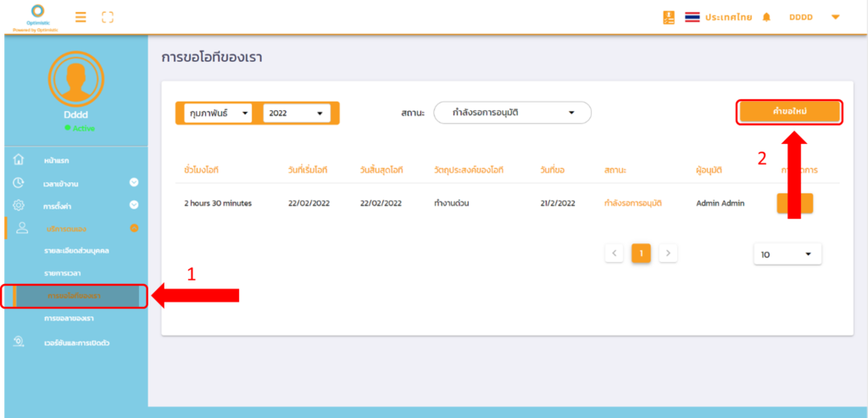This screenshot has height=418, width=868.
Task: Open the notification bell
Action: pyautogui.click(x=766, y=17)
